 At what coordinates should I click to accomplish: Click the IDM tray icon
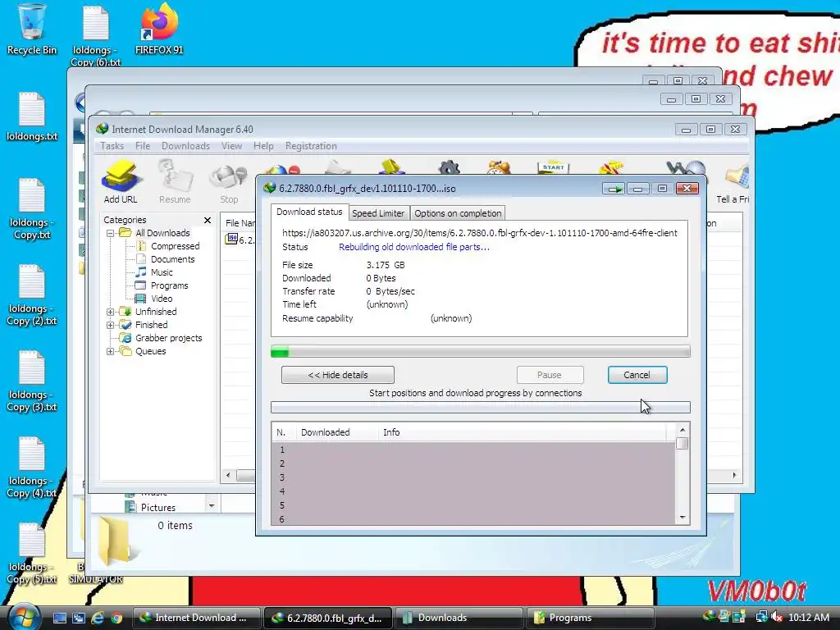point(709,615)
